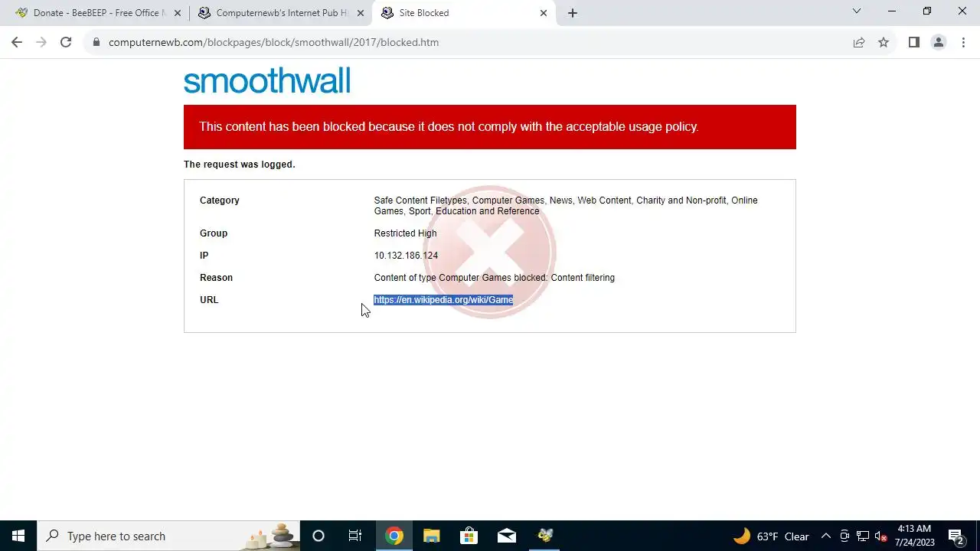980x551 pixels.
Task: Reload the blocked page
Action: (66, 42)
